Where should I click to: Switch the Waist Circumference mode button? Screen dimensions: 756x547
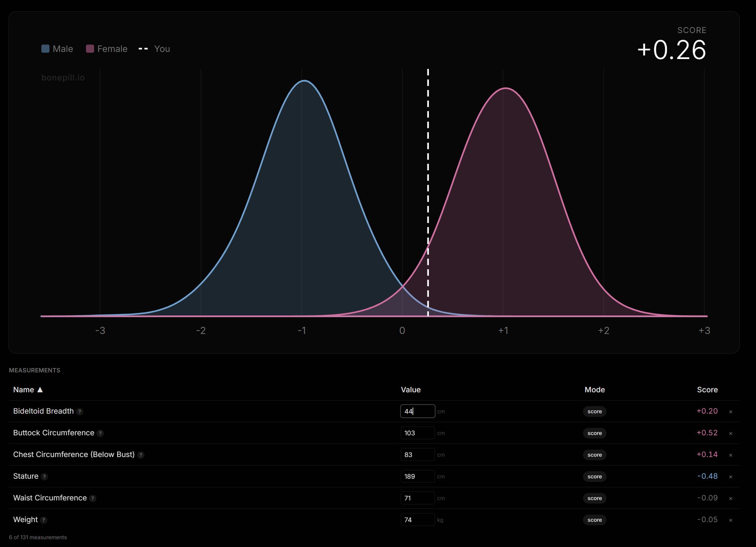[x=594, y=498]
